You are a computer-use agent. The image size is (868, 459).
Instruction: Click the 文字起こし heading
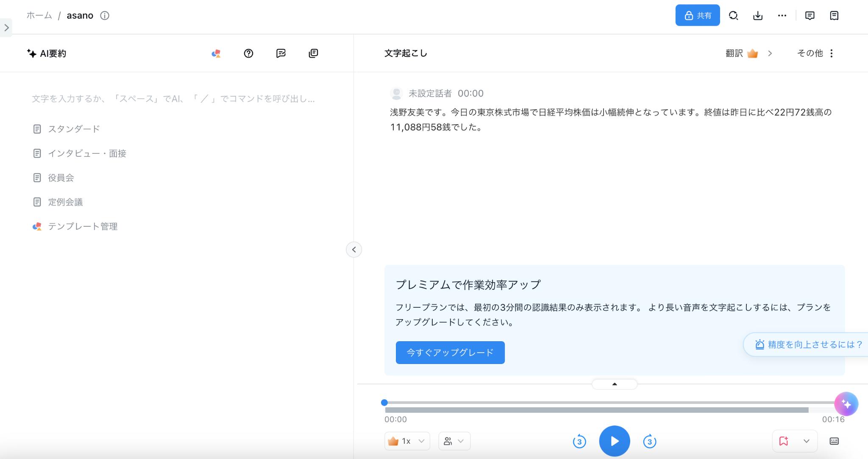406,53
